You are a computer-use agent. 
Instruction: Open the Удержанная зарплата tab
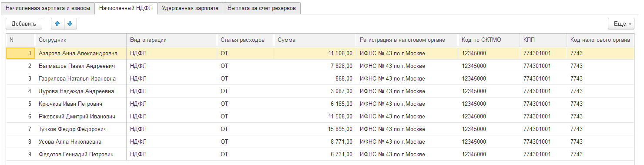tap(190, 8)
